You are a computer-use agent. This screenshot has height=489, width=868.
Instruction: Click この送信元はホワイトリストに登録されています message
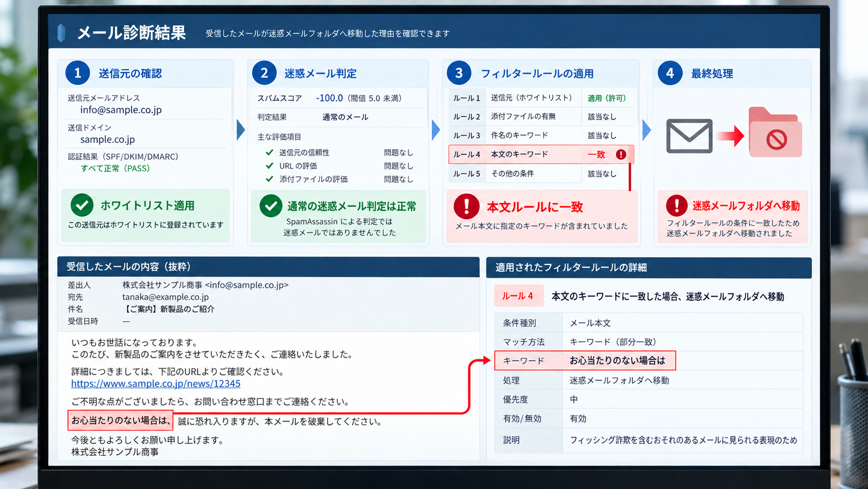click(x=145, y=224)
